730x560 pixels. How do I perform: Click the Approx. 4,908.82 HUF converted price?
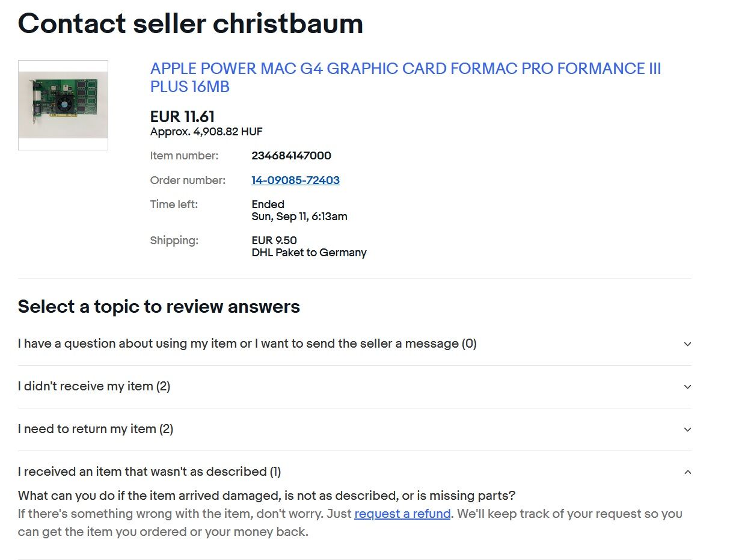pos(206,132)
